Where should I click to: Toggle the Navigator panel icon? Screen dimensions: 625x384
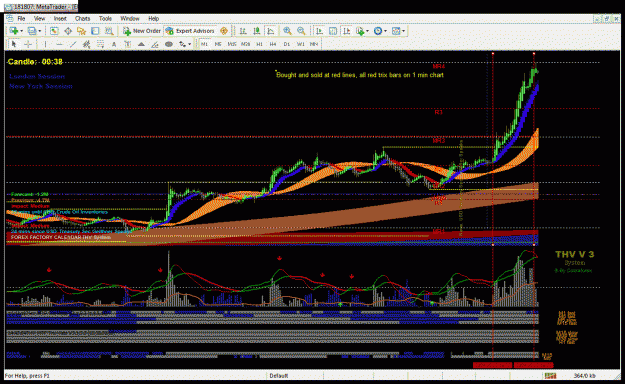[x=81, y=31]
